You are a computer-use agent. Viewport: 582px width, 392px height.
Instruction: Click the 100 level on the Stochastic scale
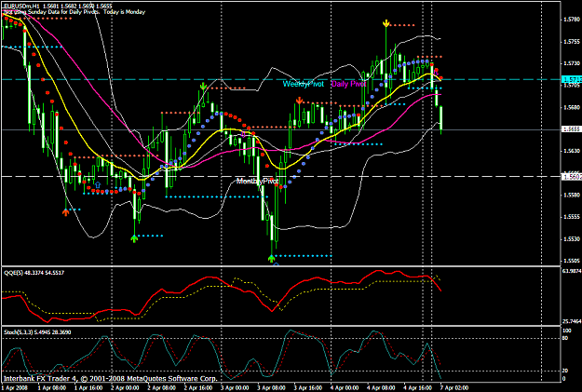pos(567,331)
